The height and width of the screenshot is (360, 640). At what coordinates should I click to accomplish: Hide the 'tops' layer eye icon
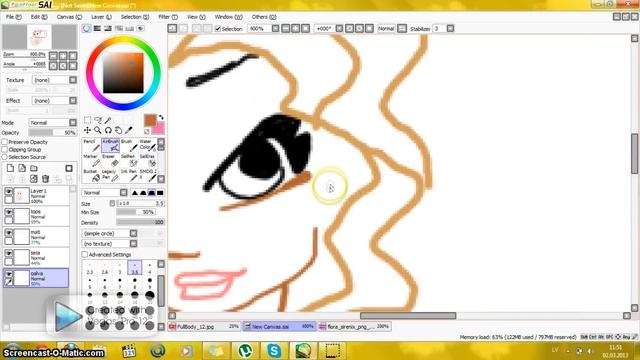coord(9,212)
